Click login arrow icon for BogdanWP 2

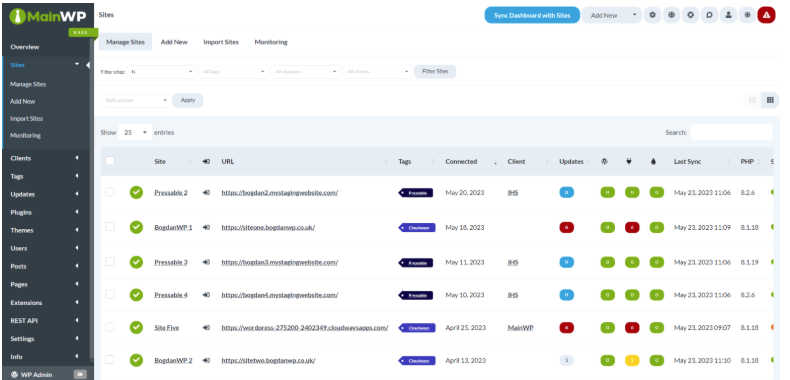206,360
